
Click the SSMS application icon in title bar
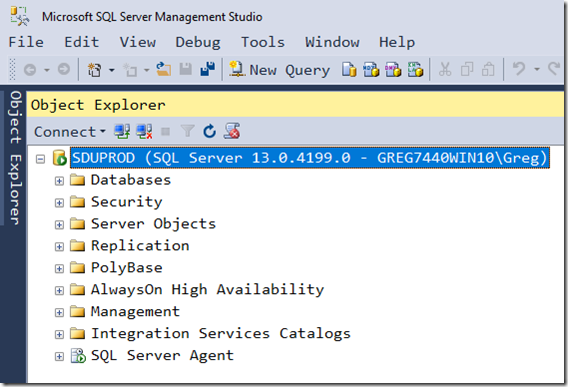(x=20, y=16)
